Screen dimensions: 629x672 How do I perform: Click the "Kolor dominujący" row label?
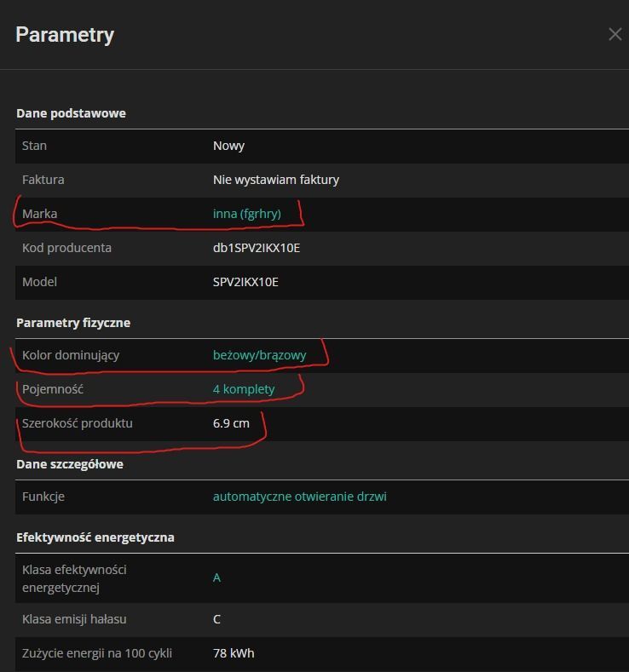pos(71,355)
